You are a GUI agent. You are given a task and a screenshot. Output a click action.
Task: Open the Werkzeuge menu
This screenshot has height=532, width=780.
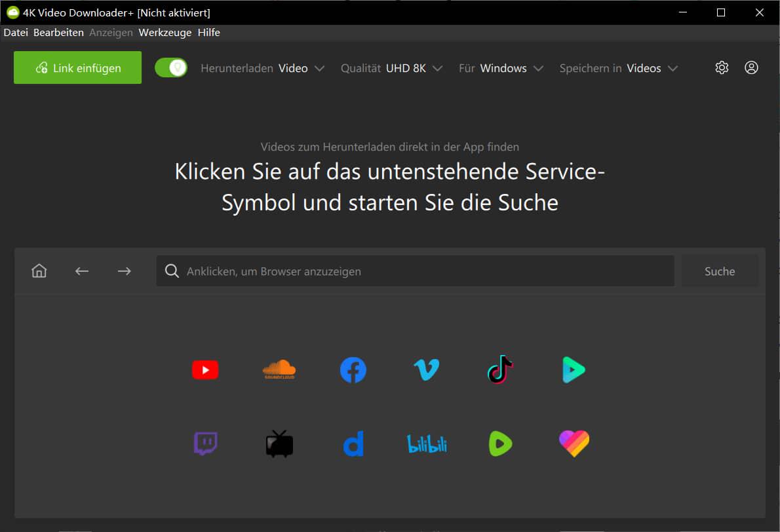165,32
